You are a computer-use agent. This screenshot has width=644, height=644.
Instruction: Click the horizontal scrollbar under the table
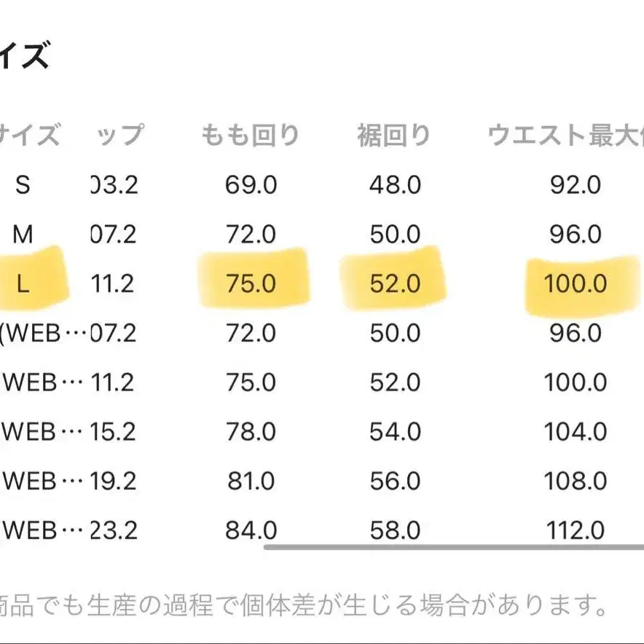click(x=452, y=546)
